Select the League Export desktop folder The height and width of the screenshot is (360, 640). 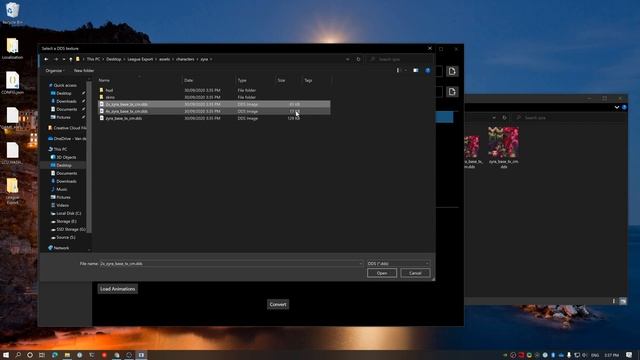pos(13,191)
